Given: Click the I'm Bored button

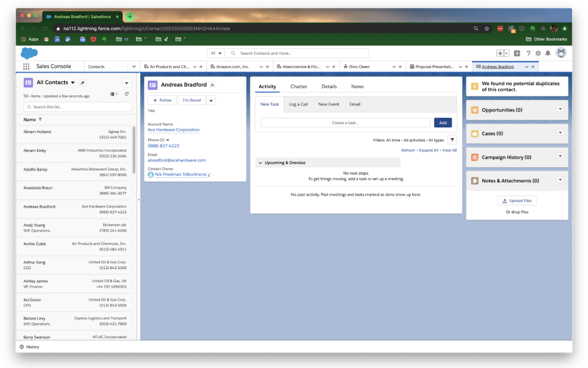Looking at the screenshot, I should coord(192,100).
